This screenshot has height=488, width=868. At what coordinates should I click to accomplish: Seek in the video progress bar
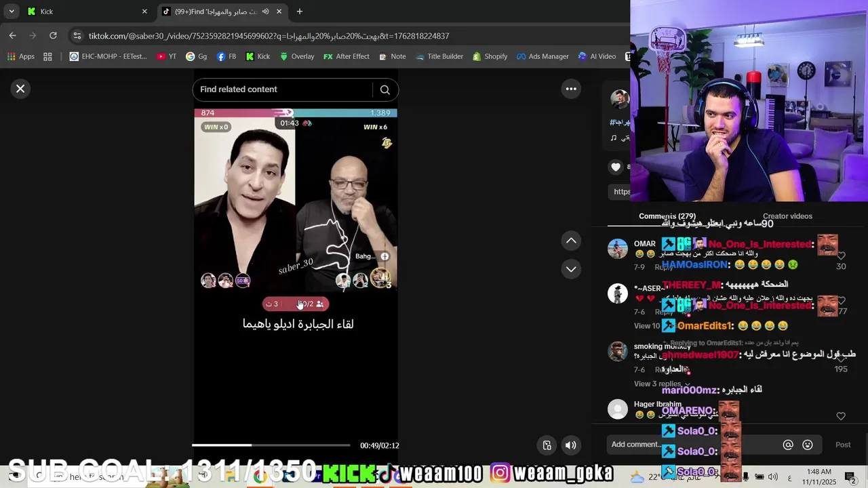[x=271, y=445]
